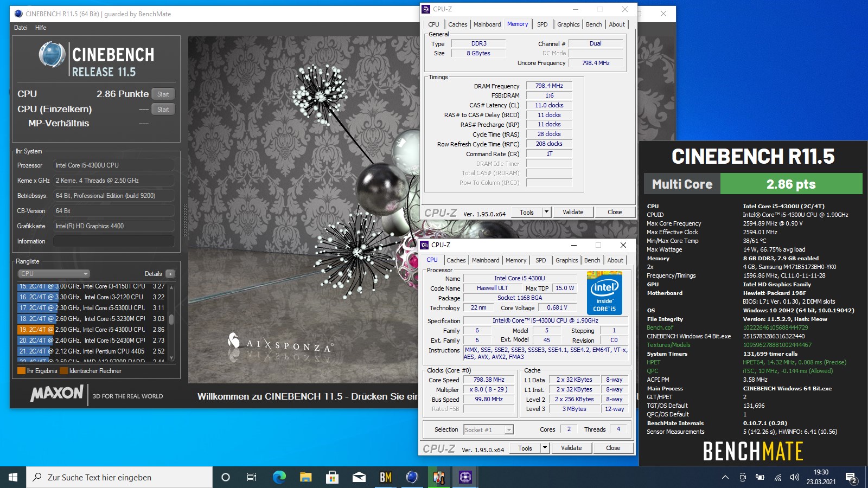This screenshot has width=868, height=488.
Task: Open Mainboard tab in lower CPU-Z window
Action: (486, 260)
